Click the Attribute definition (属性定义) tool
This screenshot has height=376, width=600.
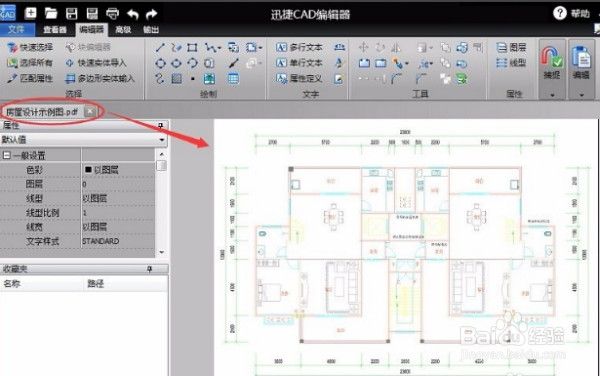(299, 78)
